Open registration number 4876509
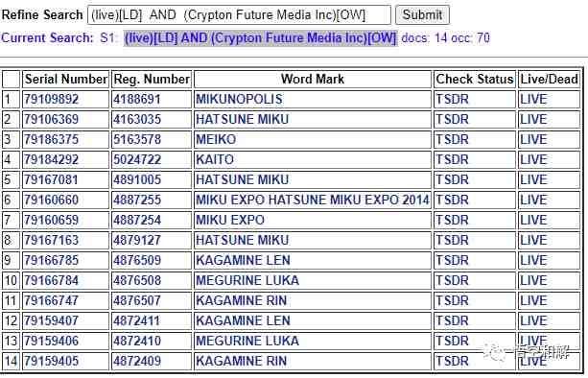The height and width of the screenshot is (378, 588). [x=137, y=260]
